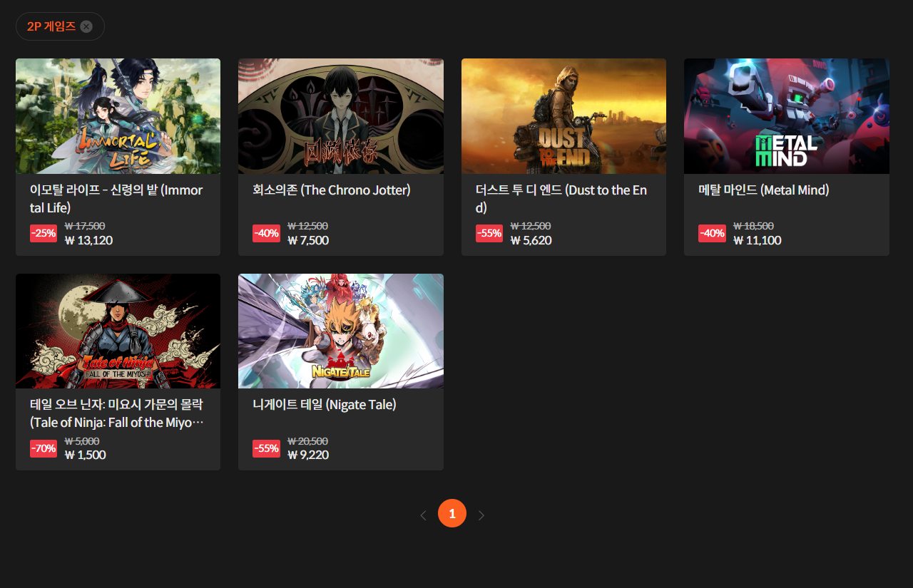Open the Immortal Life game thumbnail
This screenshot has width=913, height=588.
118,116
